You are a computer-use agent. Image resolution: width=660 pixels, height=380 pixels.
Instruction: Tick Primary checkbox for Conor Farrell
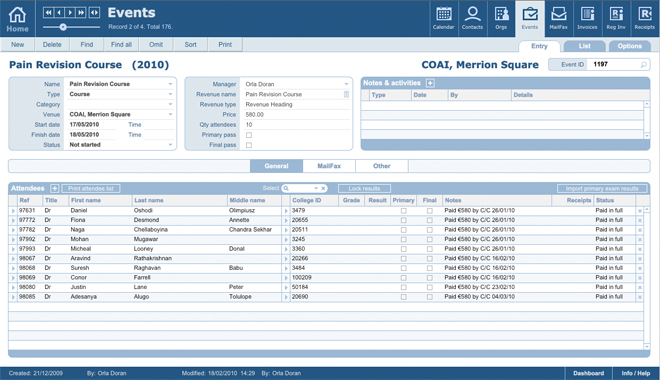click(404, 278)
